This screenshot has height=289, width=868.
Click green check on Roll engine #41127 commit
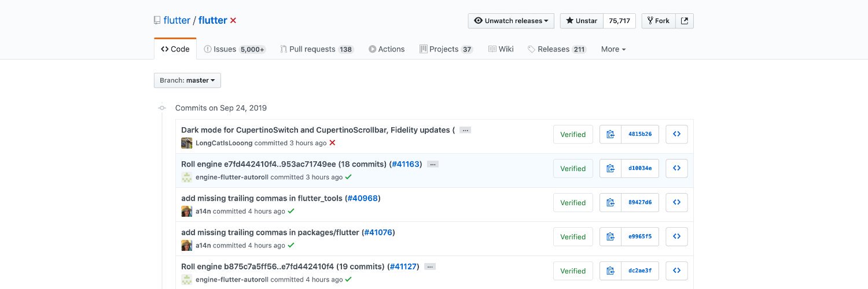[x=348, y=279]
